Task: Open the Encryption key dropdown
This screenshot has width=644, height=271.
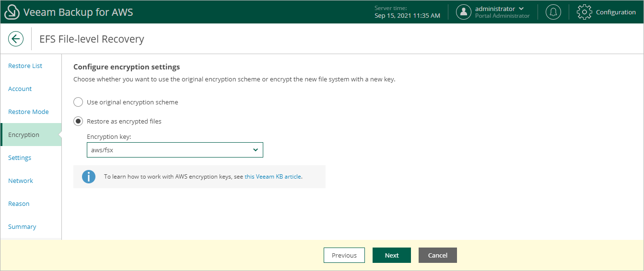Action: pyautogui.click(x=175, y=150)
